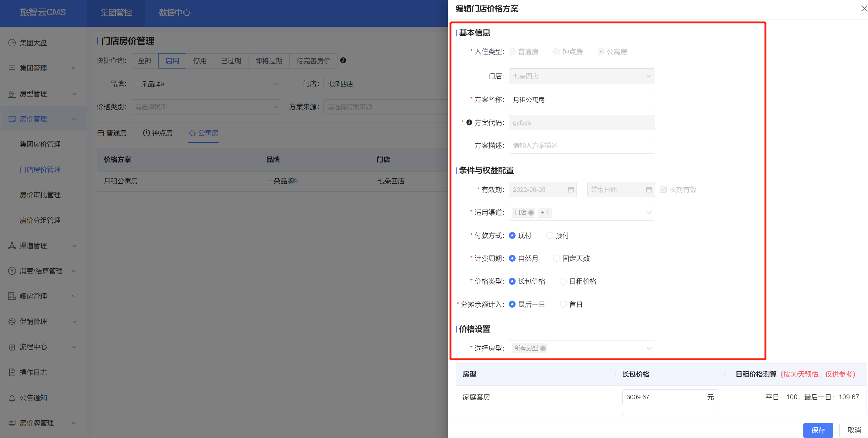Image resolution: width=868 pixels, height=438 pixels.
Task: Click the 渠道管理 network icon
Action: pyautogui.click(x=12, y=245)
